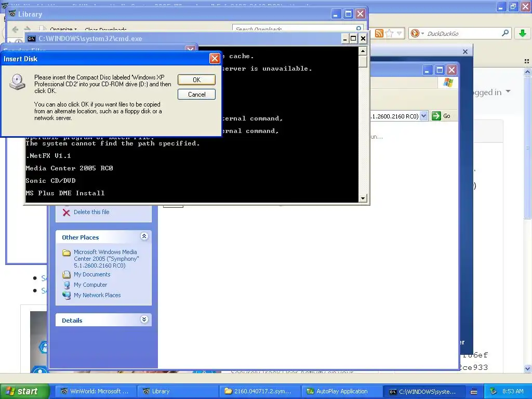Click the tray icon beside the clock
532x399 pixels.
[x=494, y=391]
